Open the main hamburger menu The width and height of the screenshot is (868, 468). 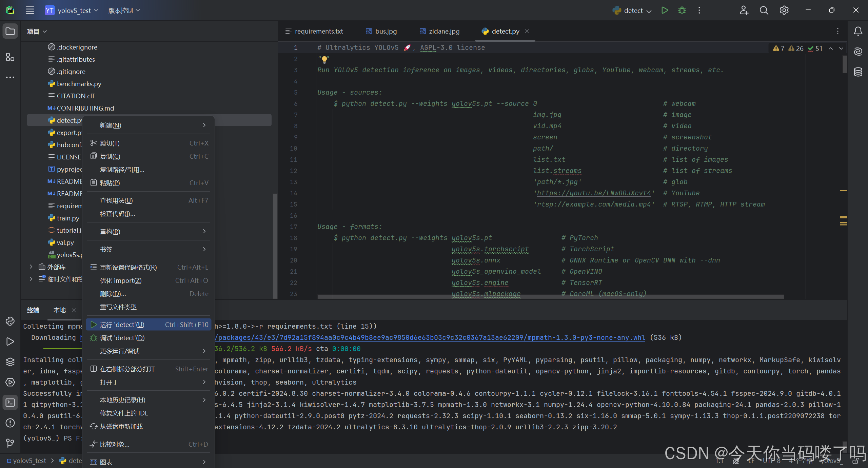pos(30,11)
